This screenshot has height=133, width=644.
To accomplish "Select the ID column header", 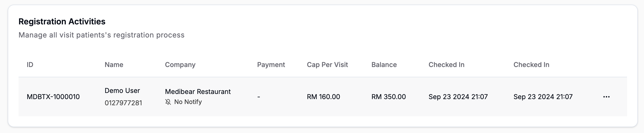I will 30,65.
